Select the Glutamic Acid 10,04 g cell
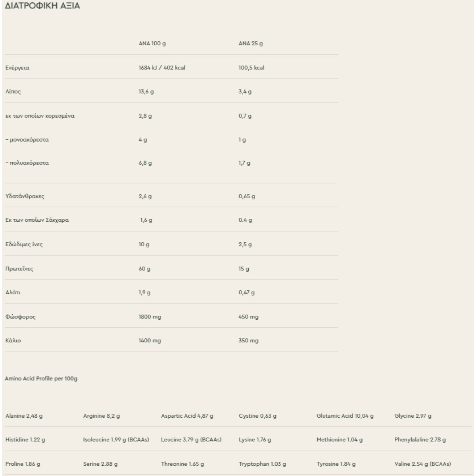 (x=345, y=416)
